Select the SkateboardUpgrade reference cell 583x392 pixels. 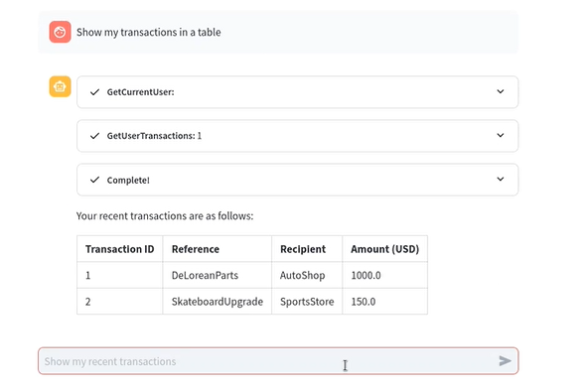[x=218, y=302]
